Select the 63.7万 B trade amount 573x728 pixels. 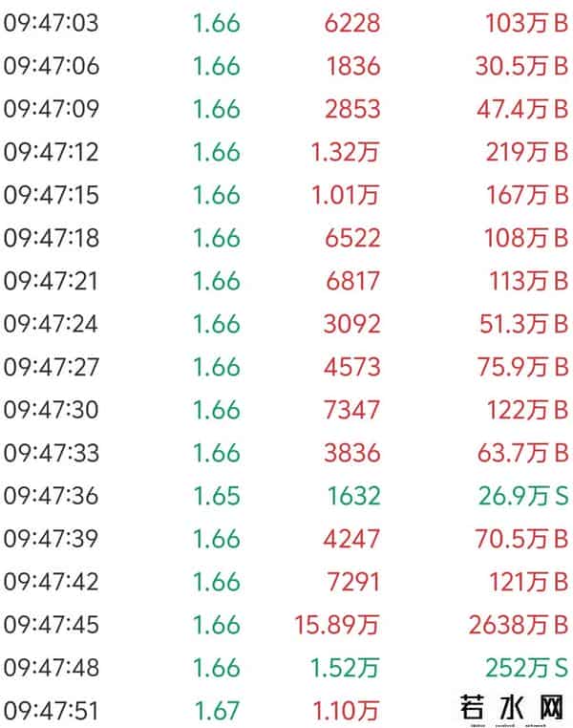coord(521,453)
